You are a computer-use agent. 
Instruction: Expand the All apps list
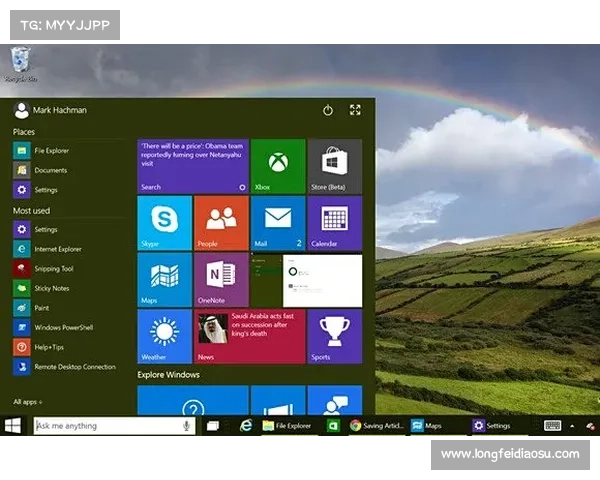28,401
